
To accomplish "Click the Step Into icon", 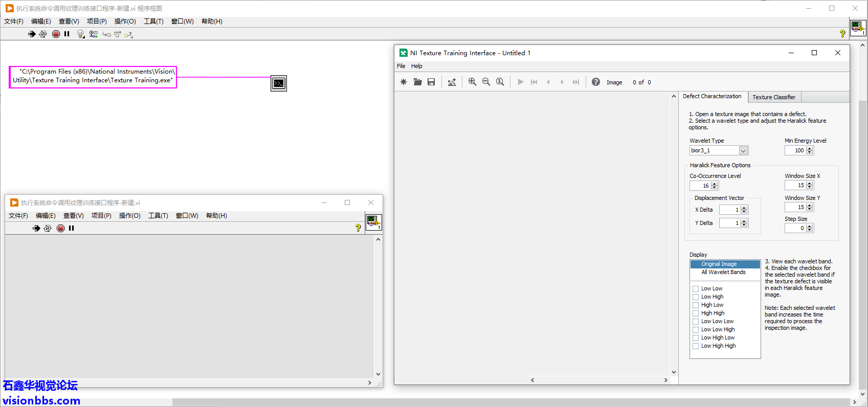I will tap(106, 34).
